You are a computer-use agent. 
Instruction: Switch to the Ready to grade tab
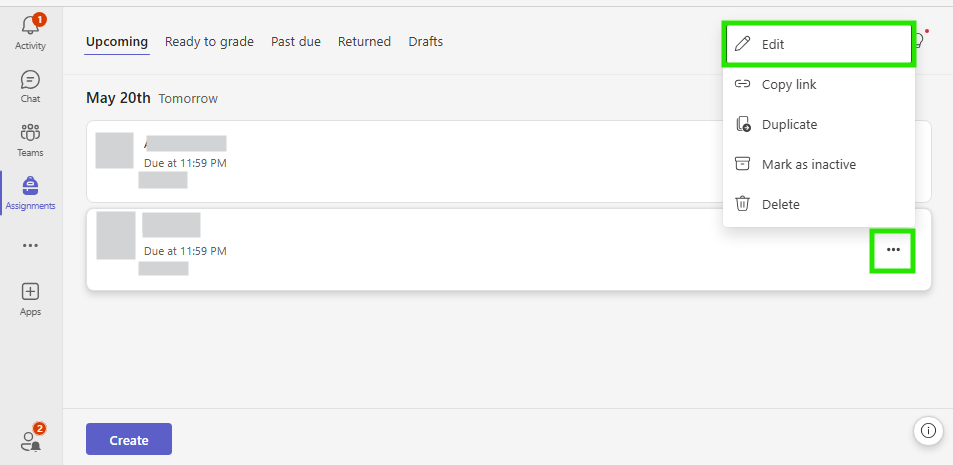point(209,42)
